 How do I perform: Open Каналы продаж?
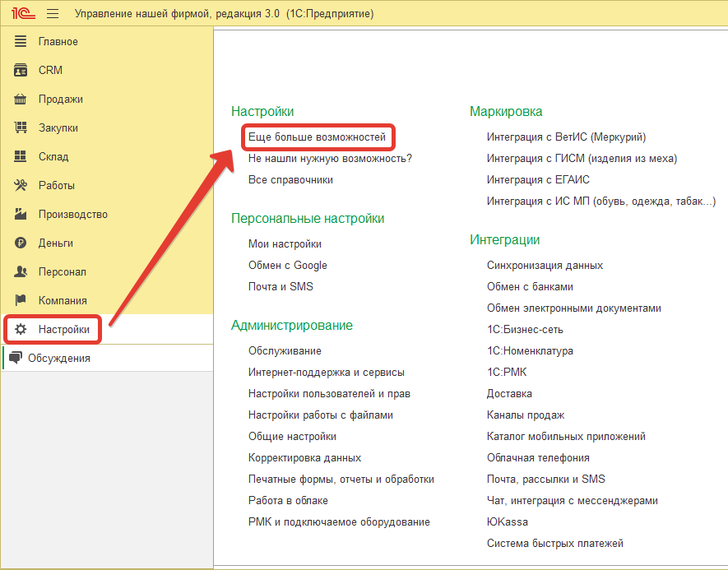click(x=525, y=415)
